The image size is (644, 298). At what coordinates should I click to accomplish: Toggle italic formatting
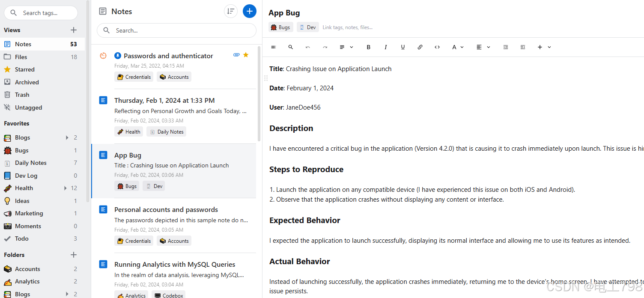click(x=386, y=47)
